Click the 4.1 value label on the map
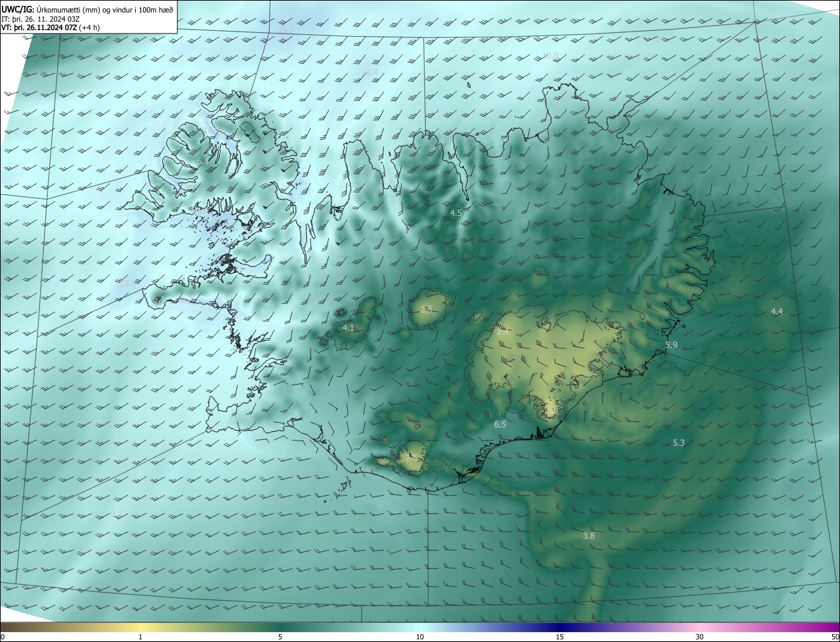This screenshot has width=840, height=642. [x=348, y=328]
